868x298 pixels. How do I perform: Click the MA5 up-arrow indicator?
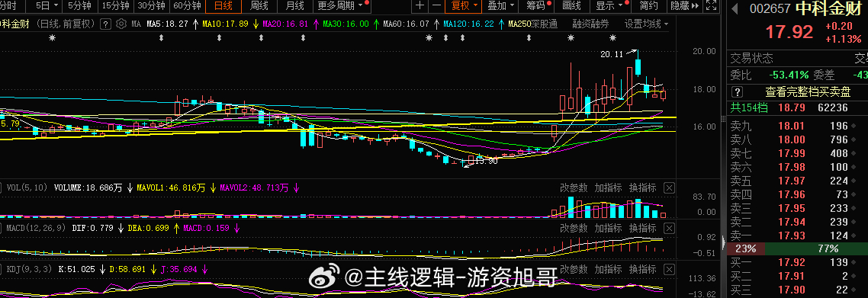[x=195, y=24]
